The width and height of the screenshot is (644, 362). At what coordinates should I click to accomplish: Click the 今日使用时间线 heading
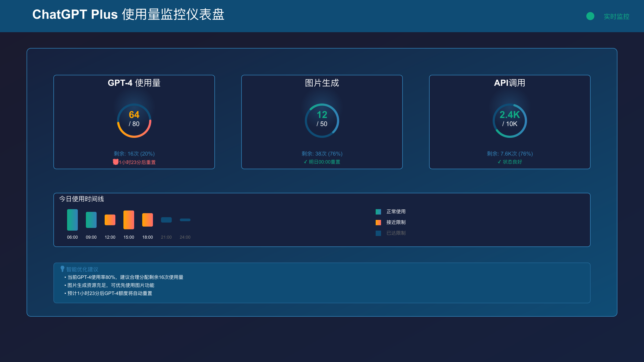tap(82, 199)
